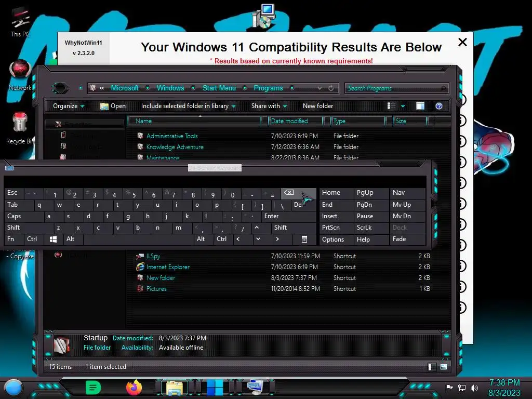Select the Knowledge Adventure folder row

coord(283,147)
